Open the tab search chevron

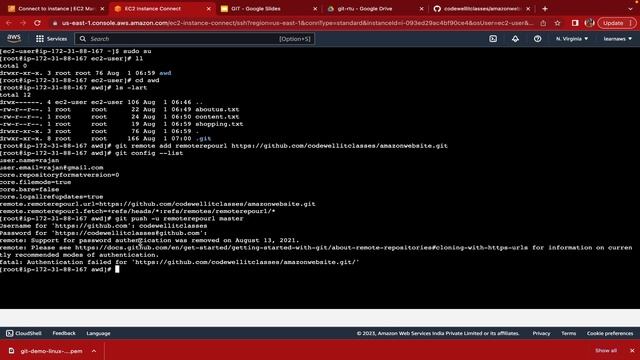pos(631,9)
